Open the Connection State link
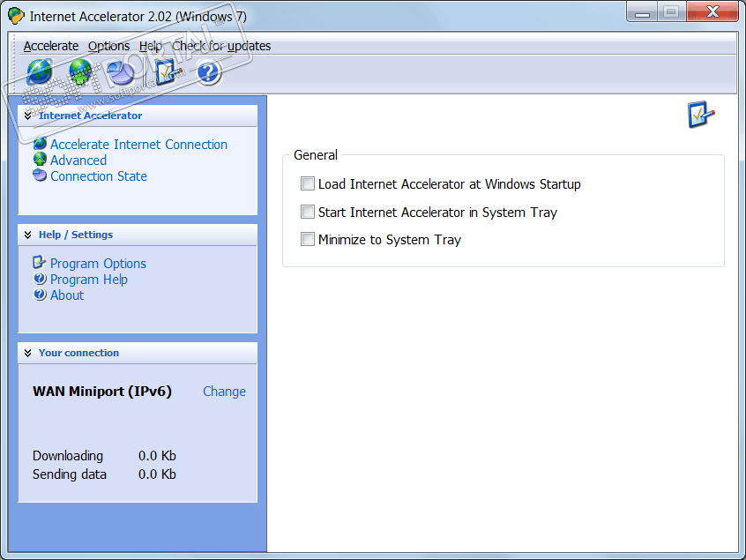Image resolution: width=746 pixels, height=560 pixels. point(99,176)
